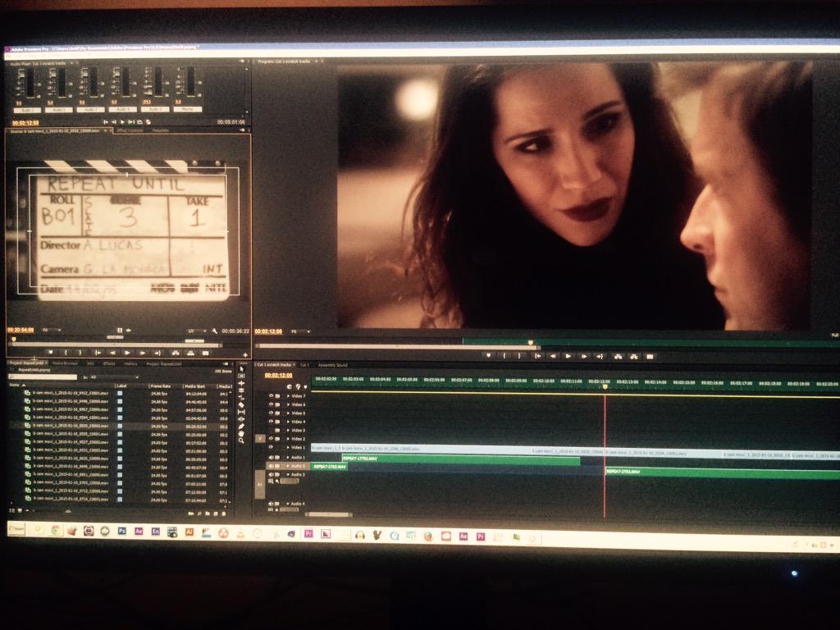840x630 pixels.
Task: Add a marker in the Source monitor
Action: coord(50,353)
